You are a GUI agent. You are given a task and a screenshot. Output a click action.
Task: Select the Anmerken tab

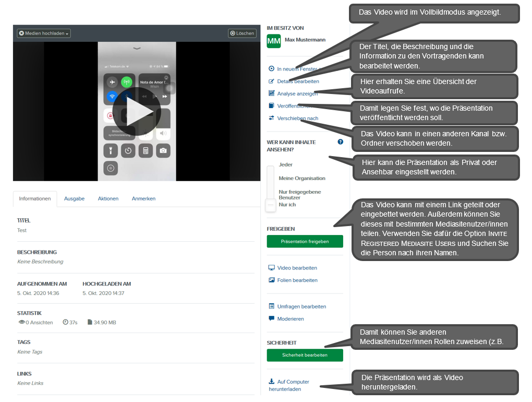(x=143, y=199)
